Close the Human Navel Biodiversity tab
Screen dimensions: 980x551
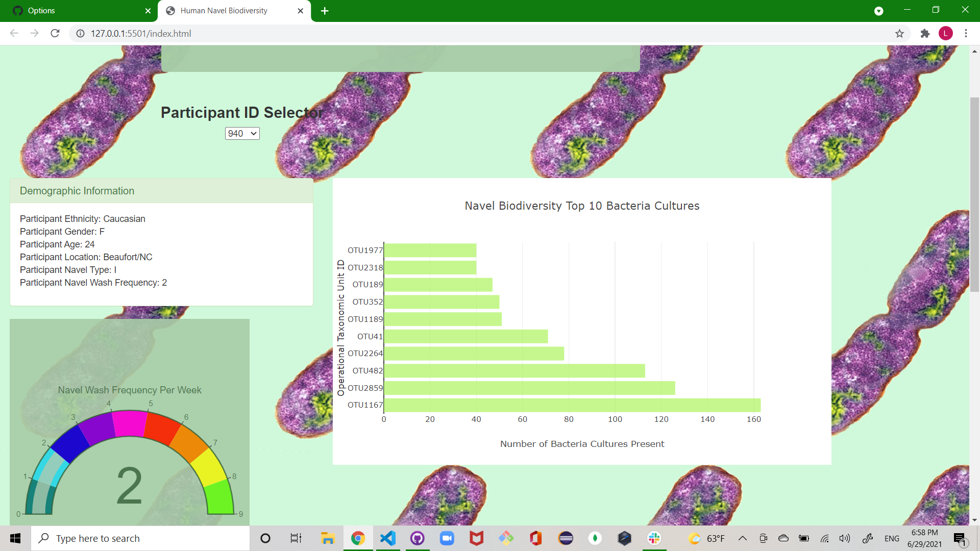(x=300, y=11)
